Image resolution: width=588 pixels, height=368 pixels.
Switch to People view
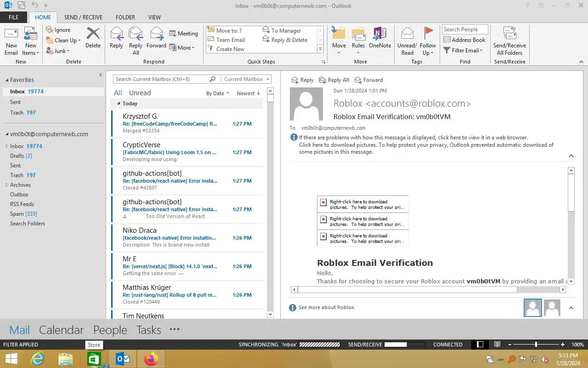110,330
